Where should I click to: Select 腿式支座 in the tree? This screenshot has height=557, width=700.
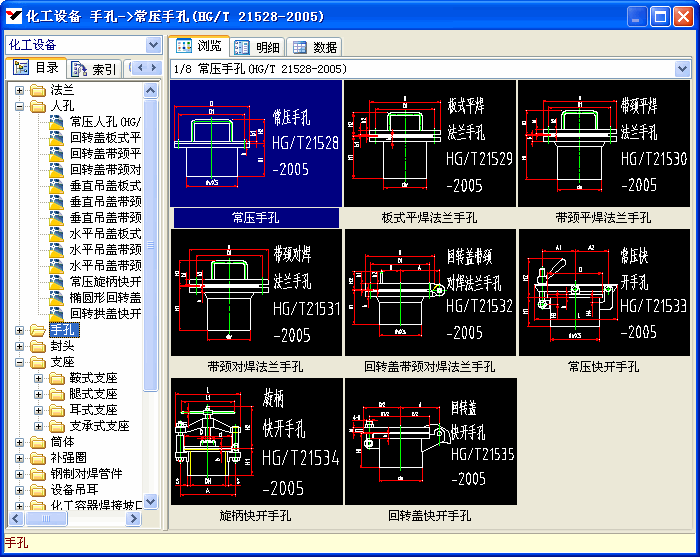coord(93,394)
